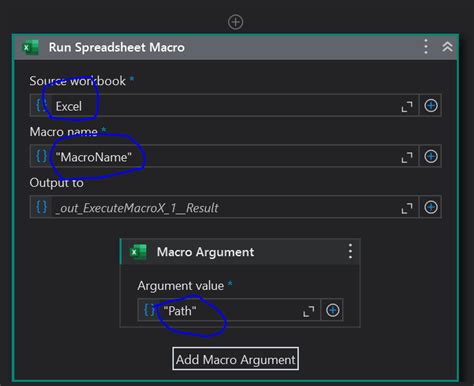
Task: Click the plus button for Output to
Action: [431, 207]
